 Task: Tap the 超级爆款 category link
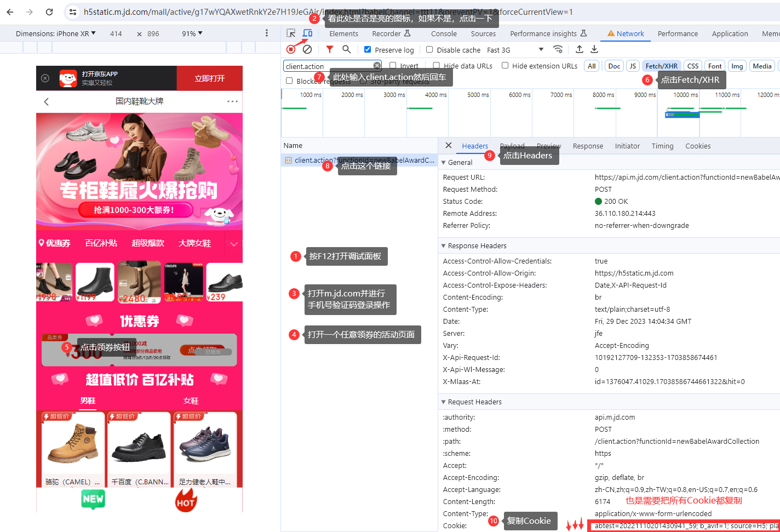(148, 243)
